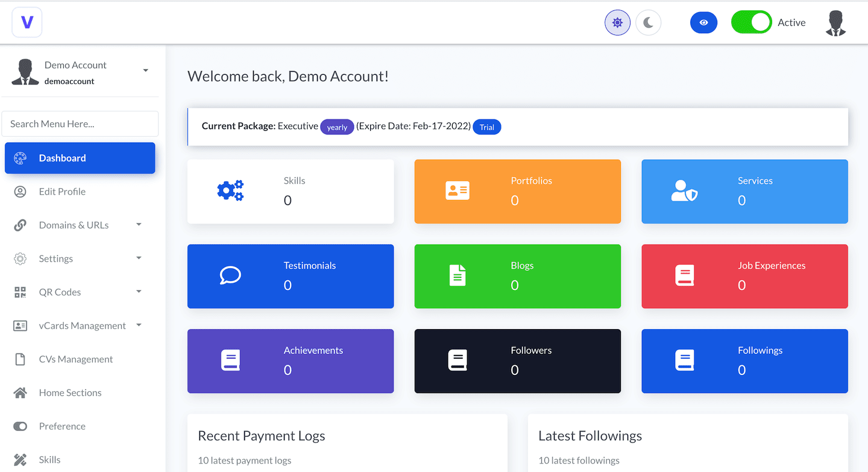Click the V logo in header
The image size is (868, 472).
(x=27, y=22)
